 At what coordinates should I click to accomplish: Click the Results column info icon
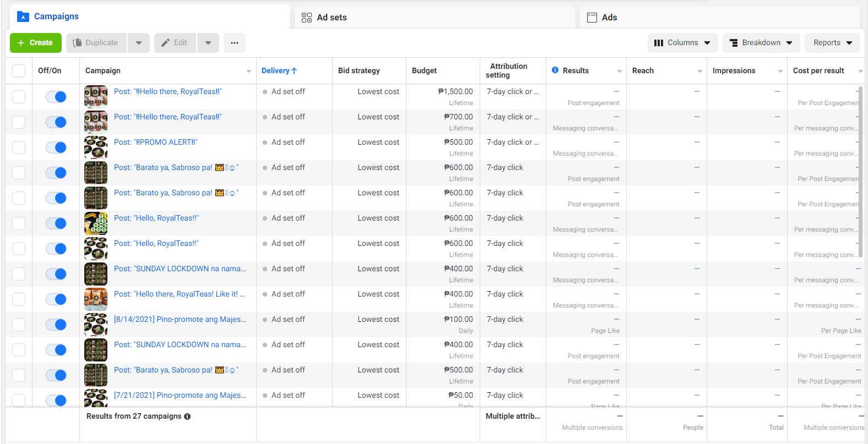(x=555, y=70)
